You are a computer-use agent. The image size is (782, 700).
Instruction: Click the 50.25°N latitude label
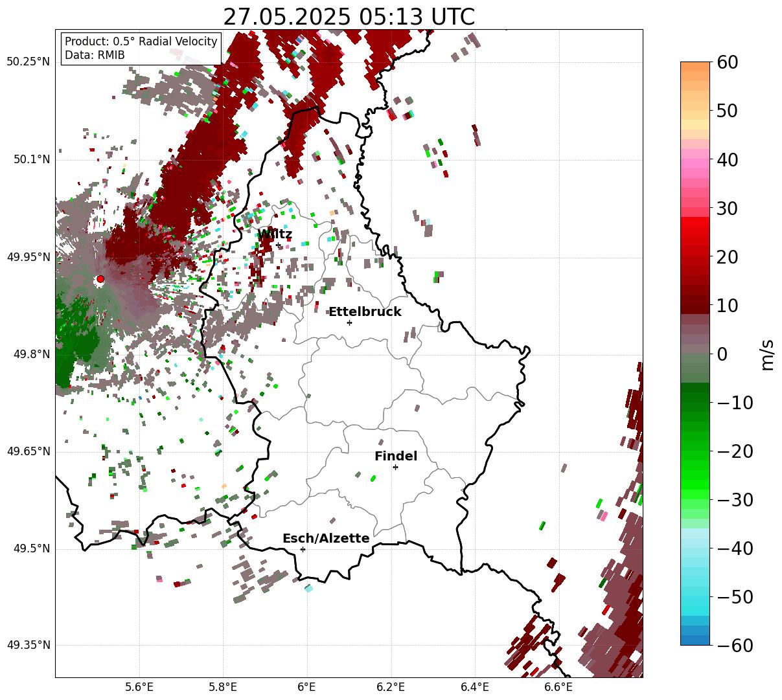29,62
